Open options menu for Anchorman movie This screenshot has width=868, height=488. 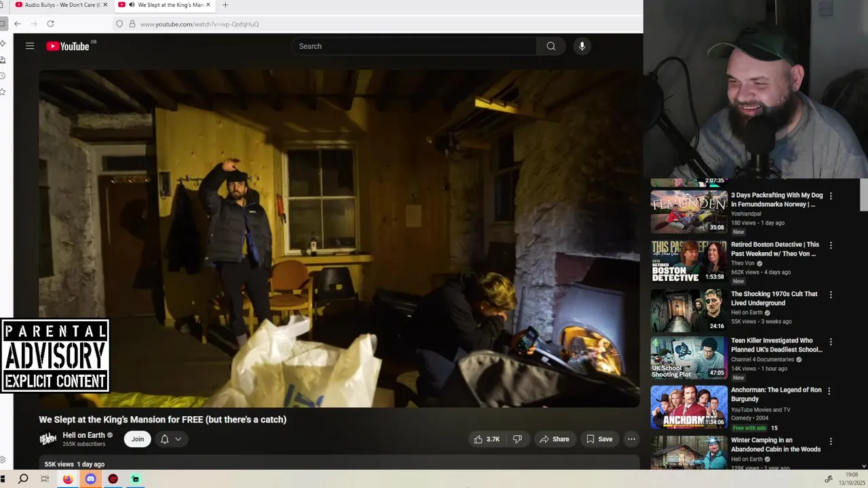(x=829, y=391)
